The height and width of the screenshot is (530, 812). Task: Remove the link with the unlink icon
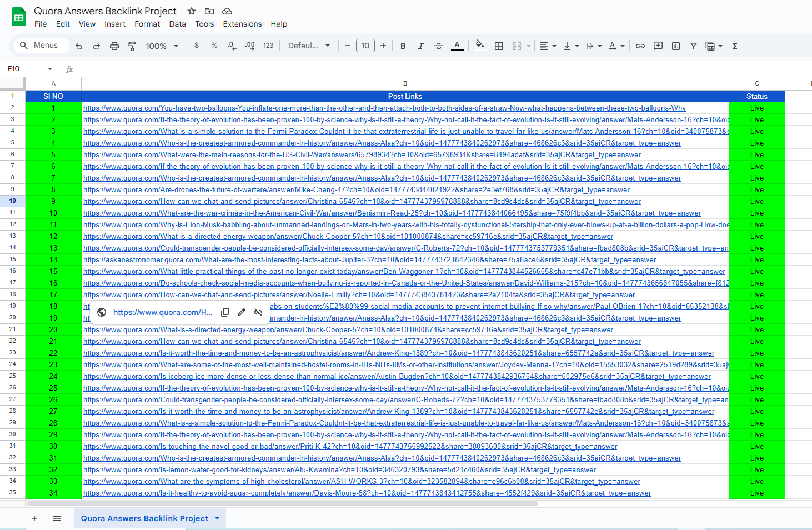coord(258,312)
